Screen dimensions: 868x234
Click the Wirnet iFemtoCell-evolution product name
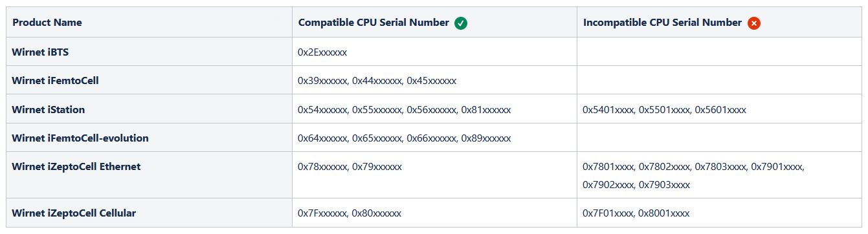coord(80,138)
